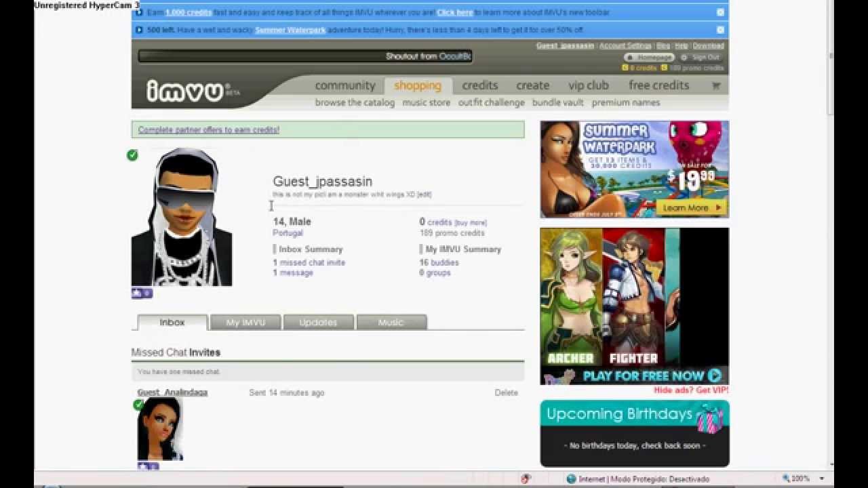Viewport: 868px width, 488px height.
Task: Click Guest_Analindaga's avatar thumbnail
Action: tap(160, 429)
